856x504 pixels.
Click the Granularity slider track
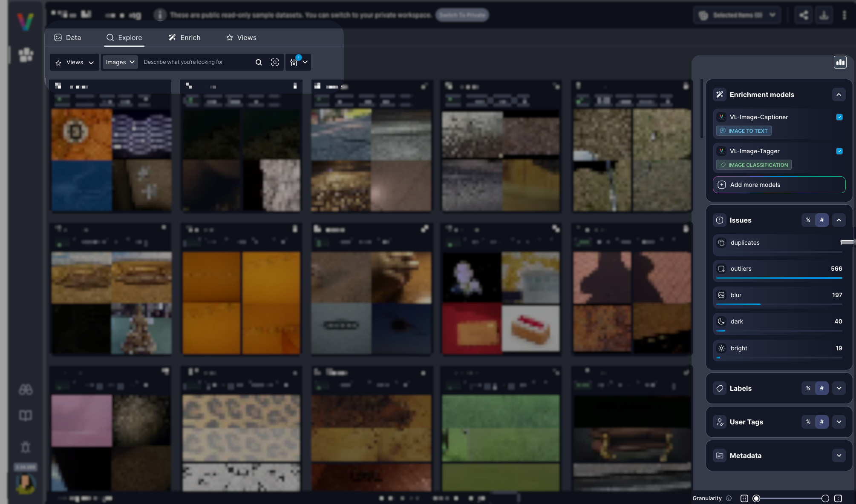tap(790, 498)
